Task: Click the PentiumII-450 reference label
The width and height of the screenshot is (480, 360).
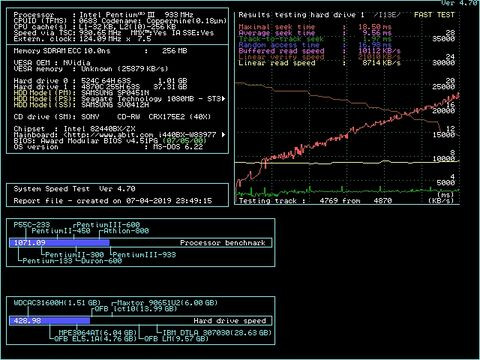Action: (x=61, y=231)
